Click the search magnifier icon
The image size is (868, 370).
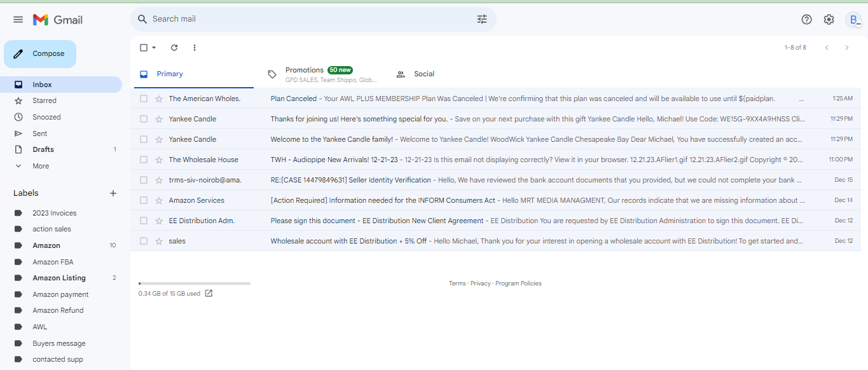click(142, 19)
